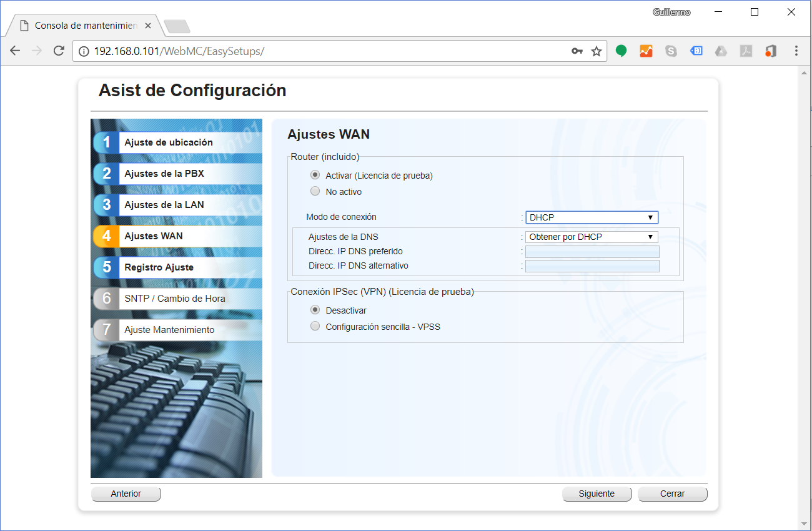Enable the Activar (Licencia de prueba) router option
The width and height of the screenshot is (812, 531).
[315, 175]
